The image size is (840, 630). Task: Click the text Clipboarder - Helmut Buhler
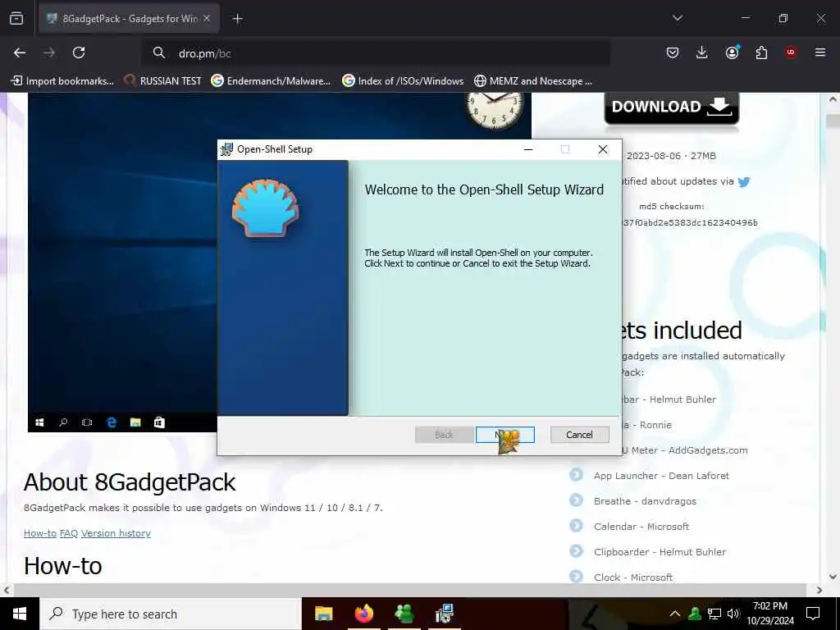click(660, 552)
